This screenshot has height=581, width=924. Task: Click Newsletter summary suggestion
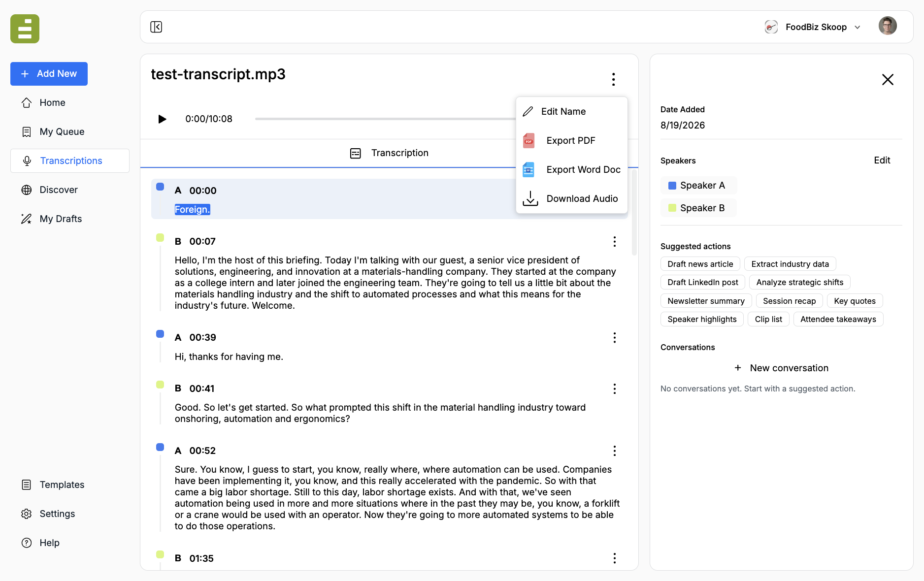tap(706, 301)
